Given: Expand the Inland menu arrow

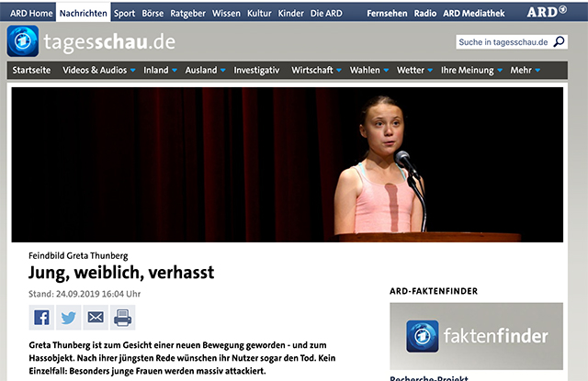Looking at the screenshot, I should pyautogui.click(x=175, y=70).
